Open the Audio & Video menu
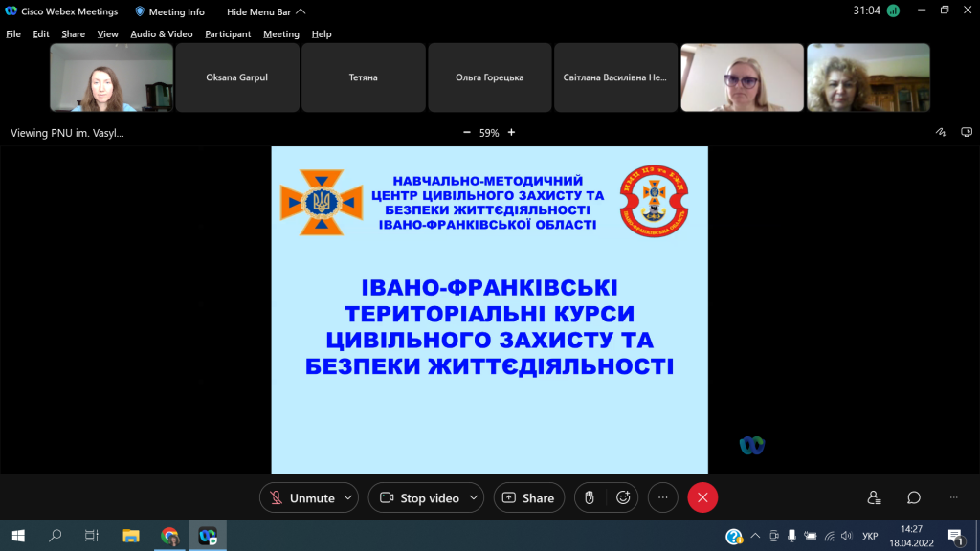980x551 pixels. pyautogui.click(x=161, y=34)
